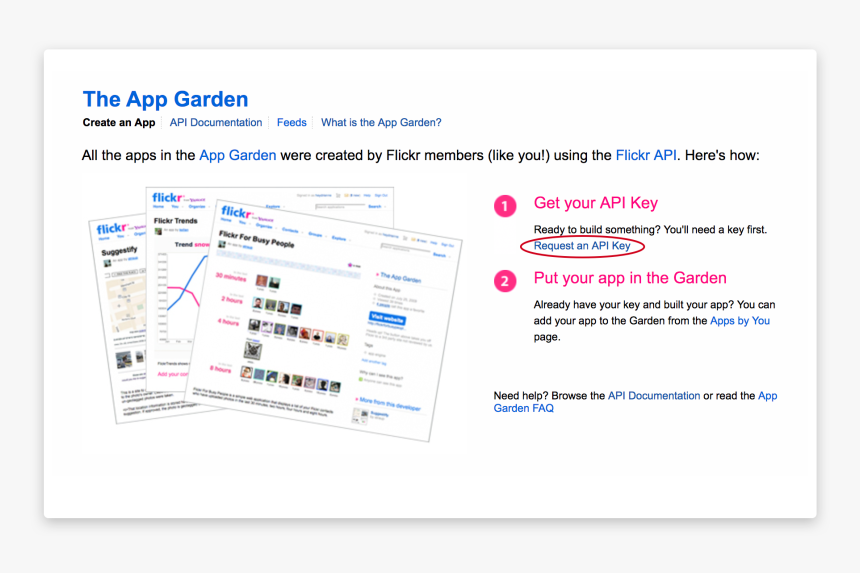Click the pink number 1 step icon
The width and height of the screenshot is (860, 573).
click(x=505, y=206)
